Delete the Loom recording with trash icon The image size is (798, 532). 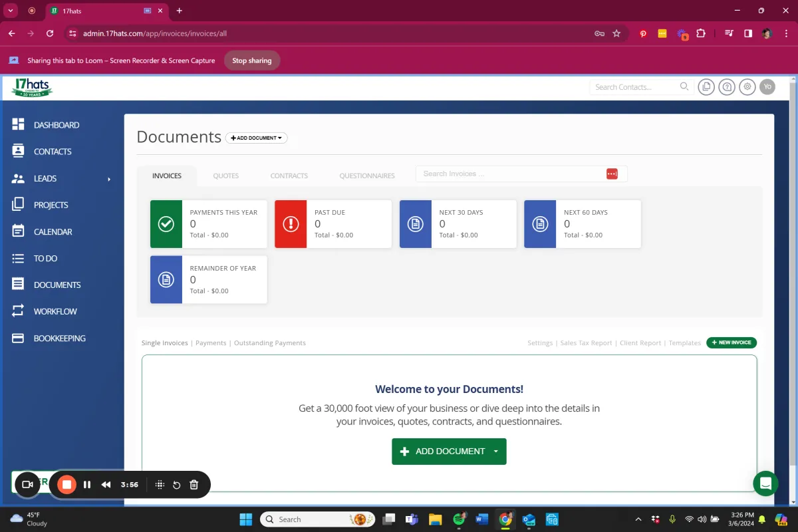(x=194, y=485)
